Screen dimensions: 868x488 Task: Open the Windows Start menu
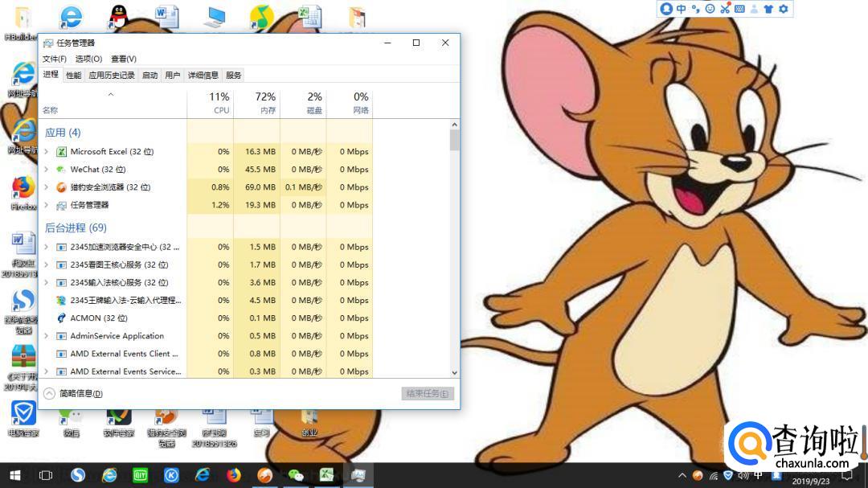[x=15, y=475]
